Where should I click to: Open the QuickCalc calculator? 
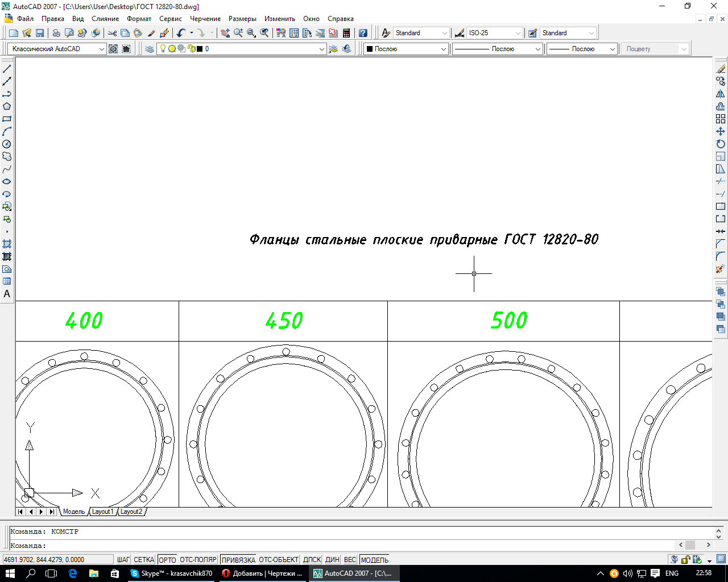point(346,33)
